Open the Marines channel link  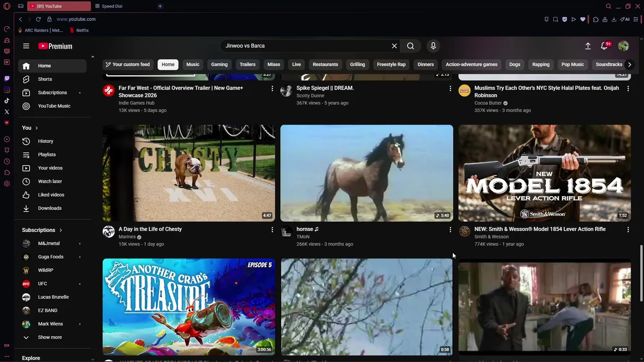[127, 237]
